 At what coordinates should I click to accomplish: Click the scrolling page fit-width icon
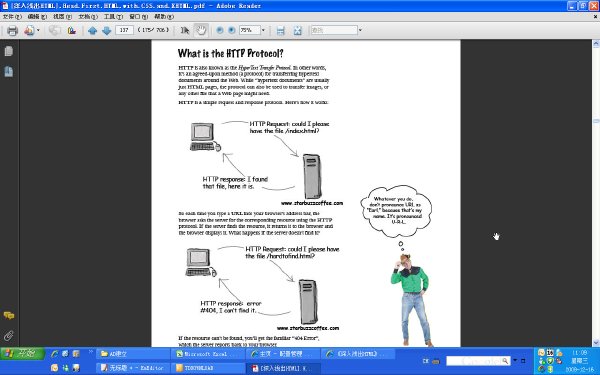point(280,30)
